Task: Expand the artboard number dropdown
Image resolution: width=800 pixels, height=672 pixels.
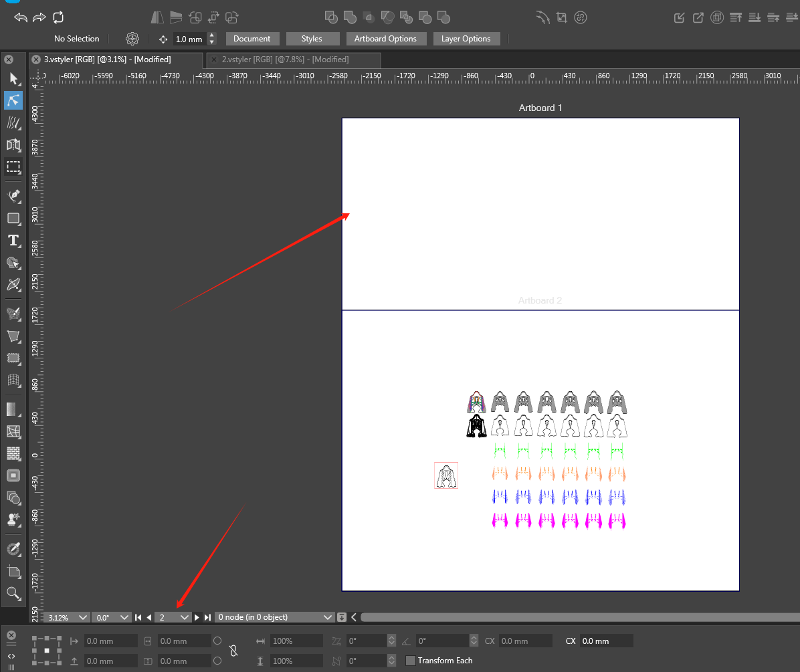Action: (x=173, y=617)
